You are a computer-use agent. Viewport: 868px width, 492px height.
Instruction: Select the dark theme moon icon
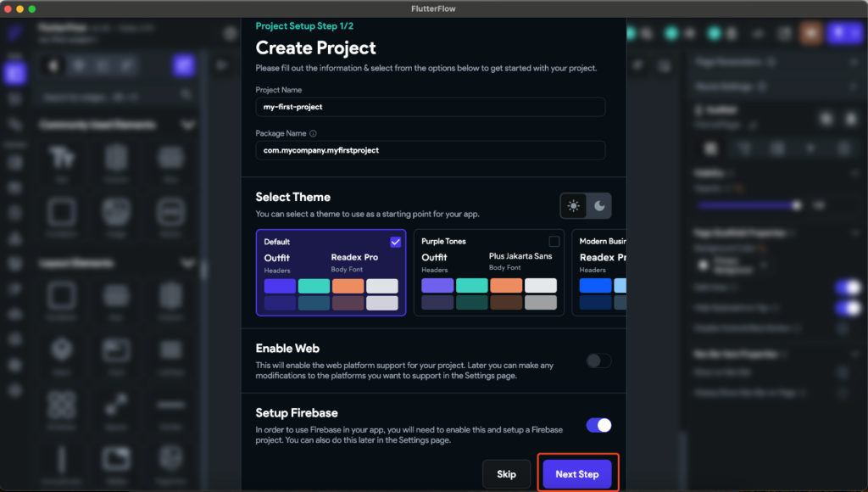(x=599, y=204)
